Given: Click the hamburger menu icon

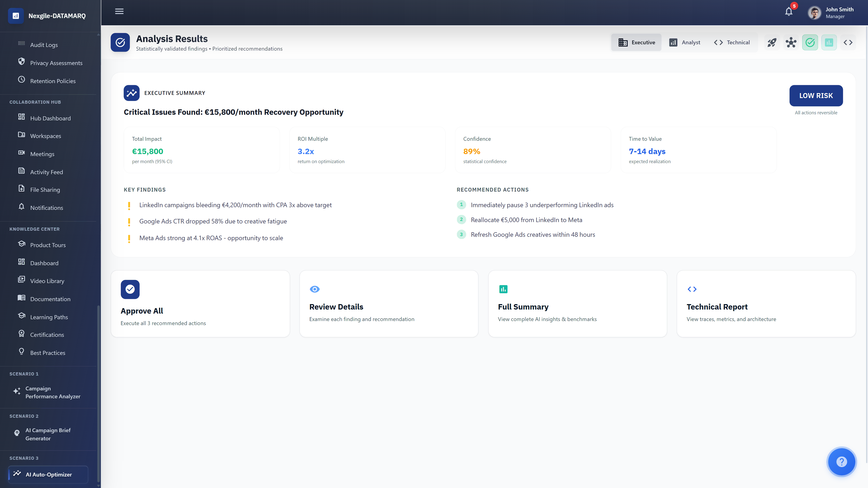Looking at the screenshot, I should pyautogui.click(x=119, y=12).
